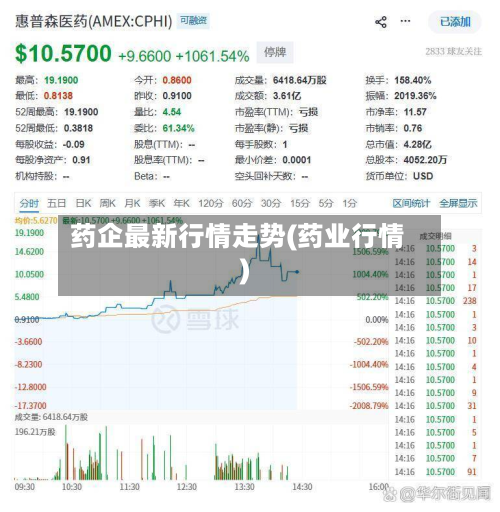Click the 可融资 tag
The image size is (500, 512).
[193, 21]
